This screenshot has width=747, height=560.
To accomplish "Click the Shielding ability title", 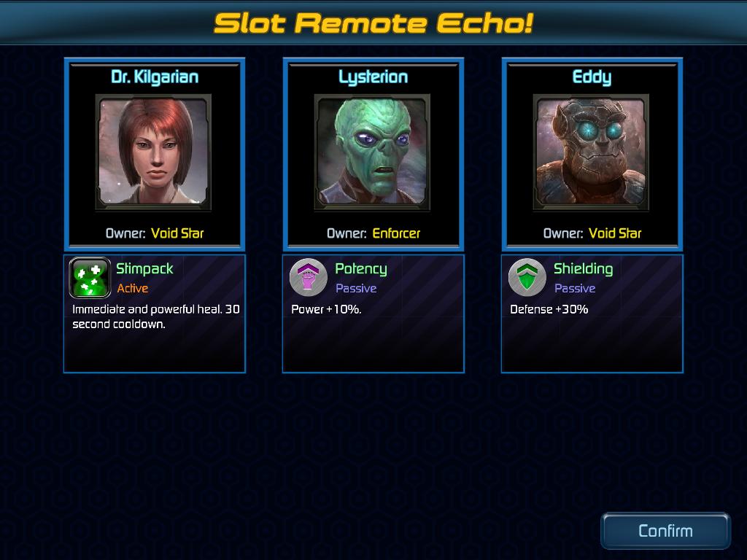I will [583, 269].
